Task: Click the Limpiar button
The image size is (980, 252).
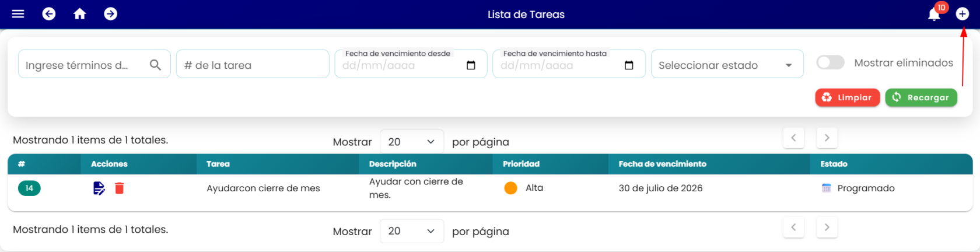Action: [x=847, y=97]
